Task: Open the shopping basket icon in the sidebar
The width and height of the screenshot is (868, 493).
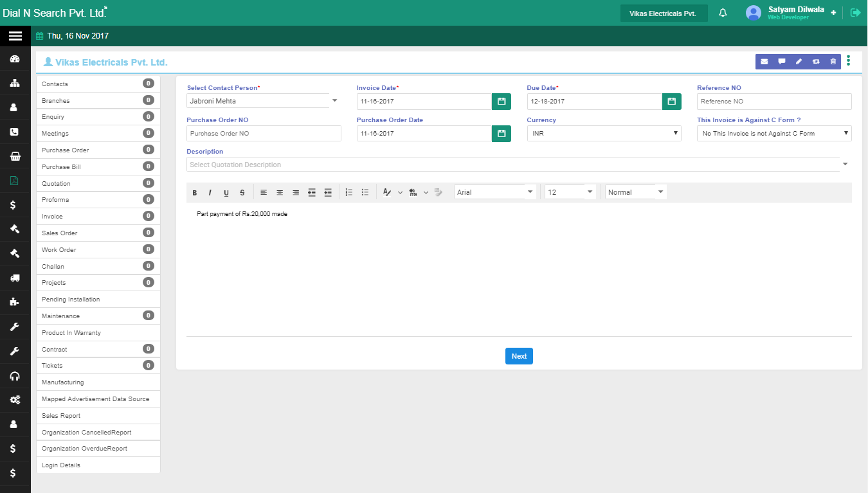Action: (15, 156)
